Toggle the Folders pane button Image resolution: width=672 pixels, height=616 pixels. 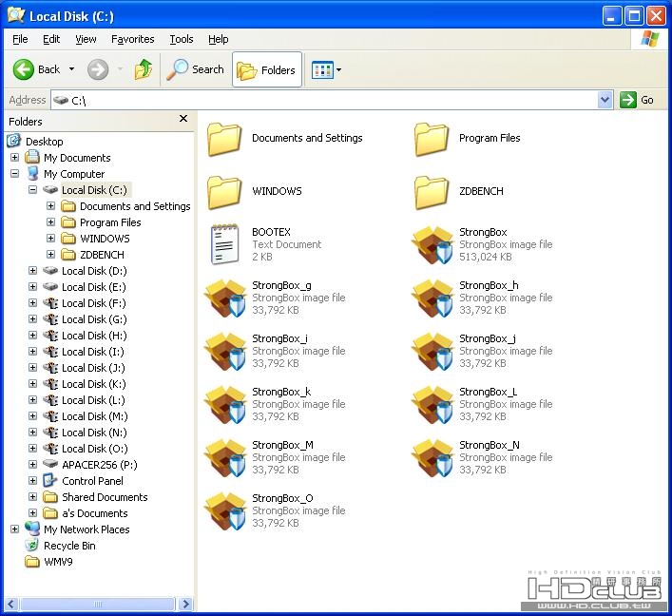pos(267,70)
